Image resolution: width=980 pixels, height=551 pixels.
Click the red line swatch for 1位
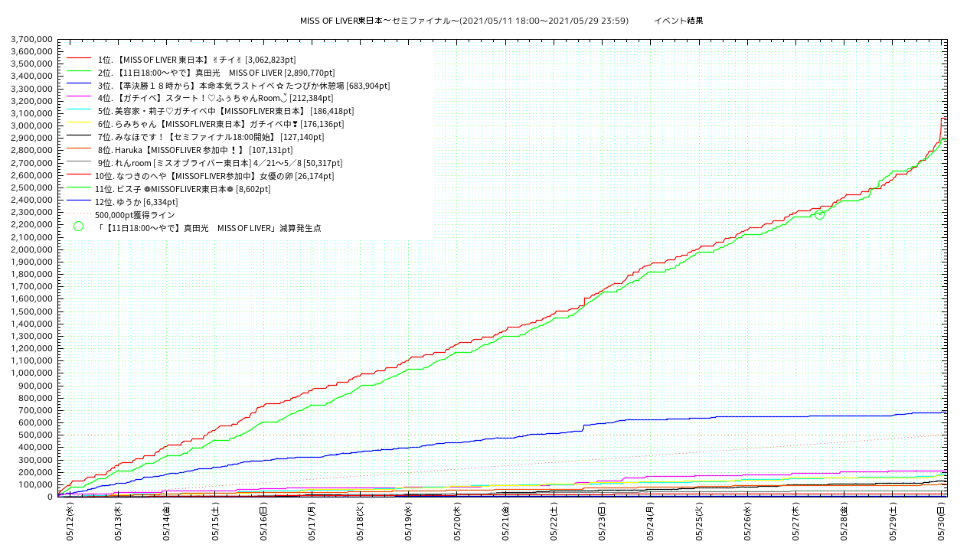(80, 59)
